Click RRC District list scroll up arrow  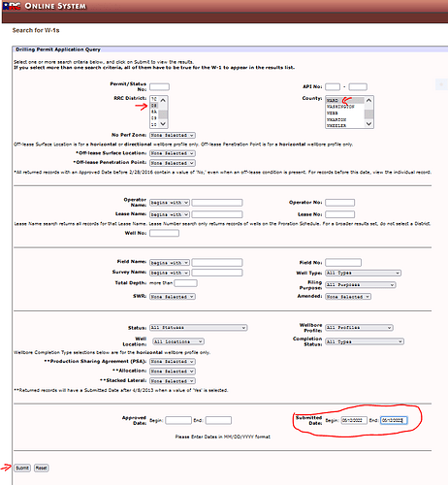[x=163, y=100]
